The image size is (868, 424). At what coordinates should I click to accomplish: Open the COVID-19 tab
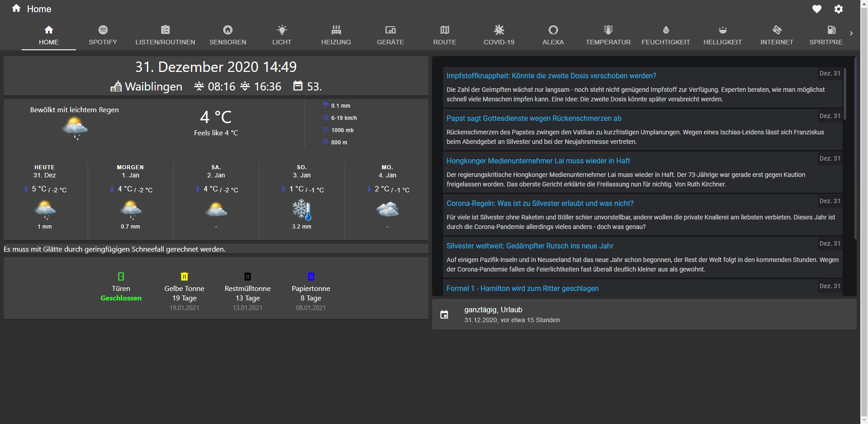coord(499,35)
